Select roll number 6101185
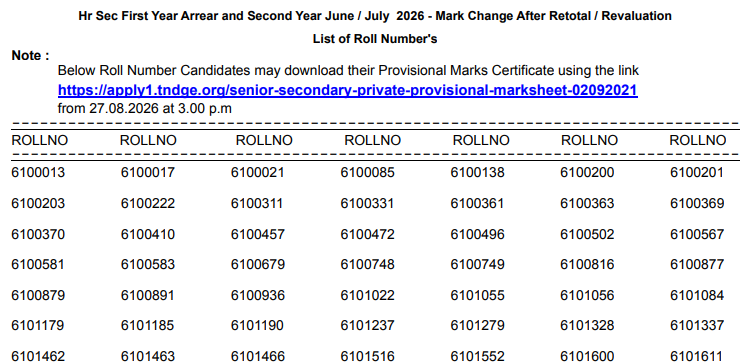Image resolution: width=754 pixels, height=364 pixels. point(148,326)
